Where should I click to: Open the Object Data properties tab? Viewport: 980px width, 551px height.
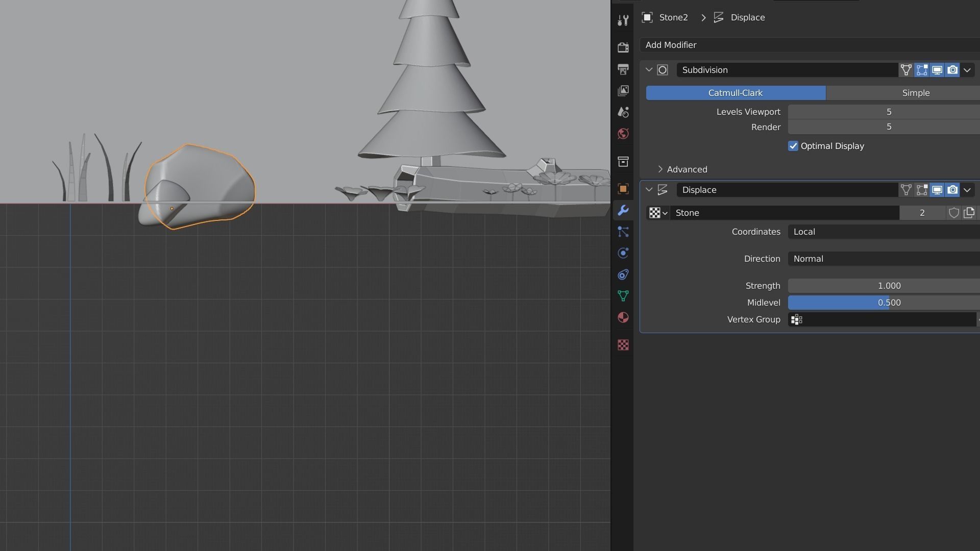623,296
